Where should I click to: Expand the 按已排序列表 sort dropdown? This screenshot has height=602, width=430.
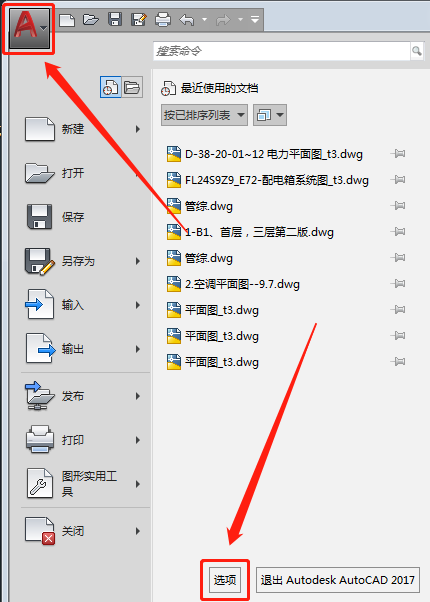pos(204,115)
